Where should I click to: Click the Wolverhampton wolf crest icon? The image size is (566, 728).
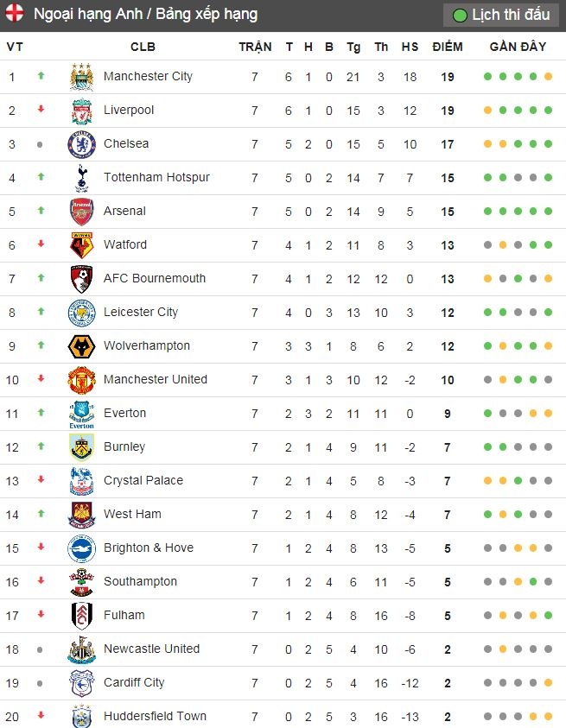pos(81,346)
